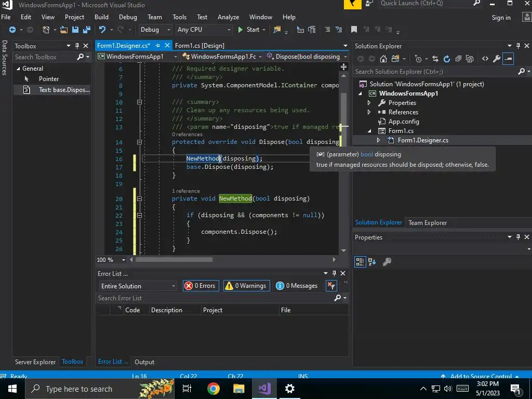The height and width of the screenshot is (399, 532).
Task: Switch to the Team Explorer tab
Action: (x=428, y=223)
